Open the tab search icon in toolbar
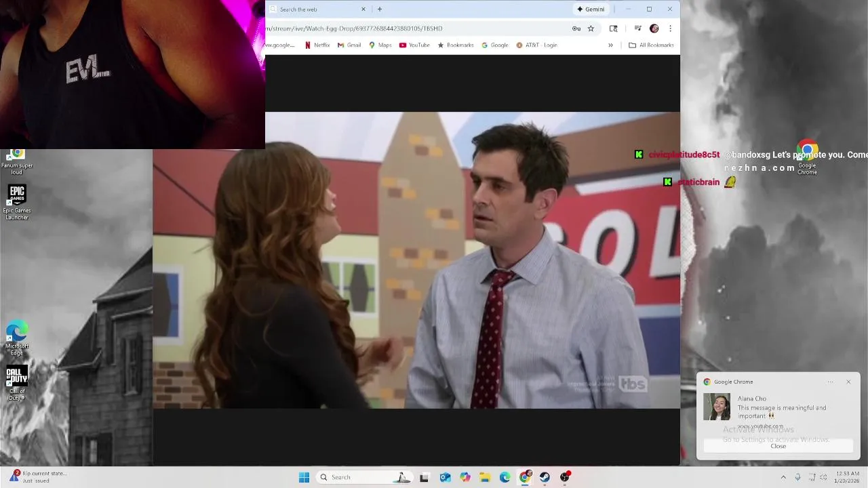The width and height of the screenshot is (868, 488). coord(613,28)
